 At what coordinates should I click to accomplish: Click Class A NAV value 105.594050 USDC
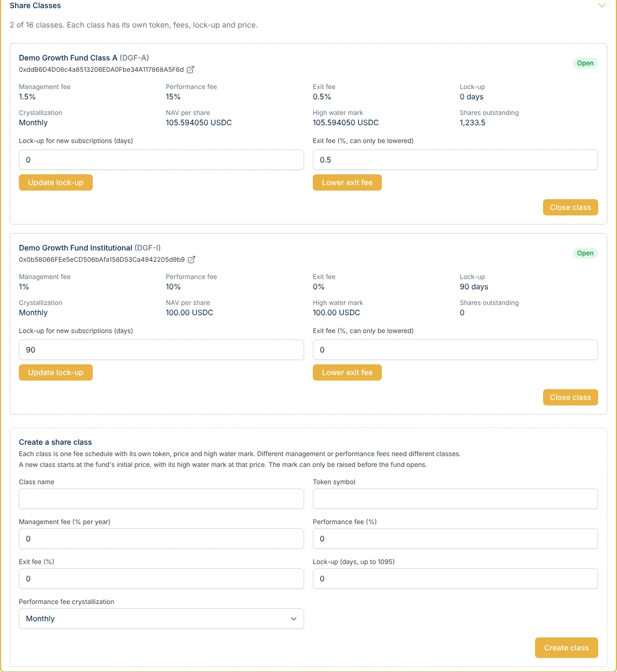pos(198,123)
